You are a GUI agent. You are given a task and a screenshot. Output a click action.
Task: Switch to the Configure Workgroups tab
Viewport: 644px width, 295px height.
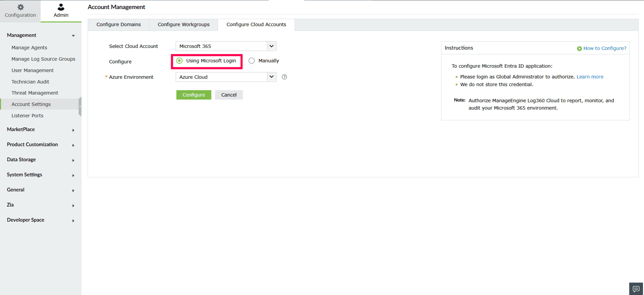[184, 24]
